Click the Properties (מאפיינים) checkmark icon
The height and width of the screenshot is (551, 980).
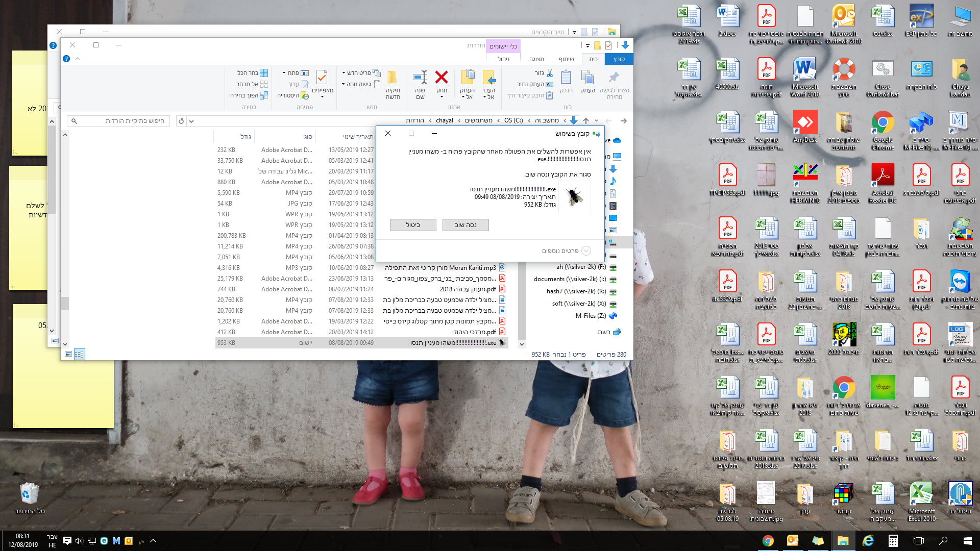(322, 78)
